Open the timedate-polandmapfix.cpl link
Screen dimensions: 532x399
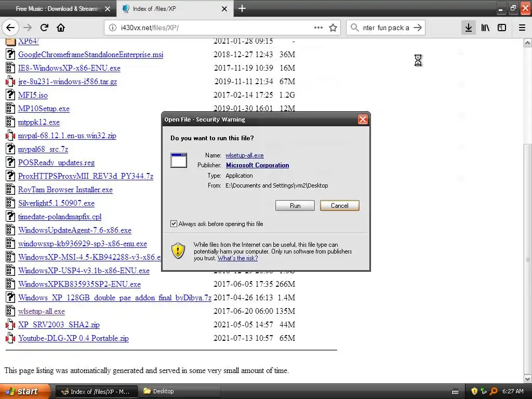click(x=60, y=217)
